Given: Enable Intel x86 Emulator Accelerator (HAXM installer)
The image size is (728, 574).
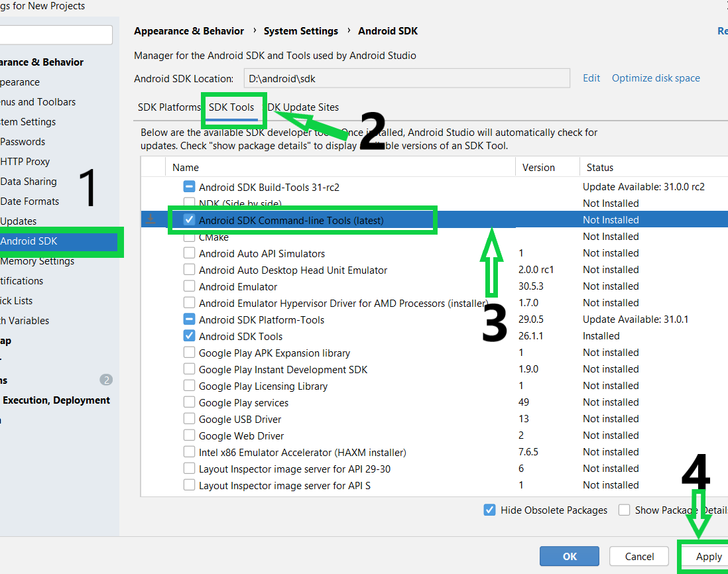Looking at the screenshot, I should pos(189,452).
